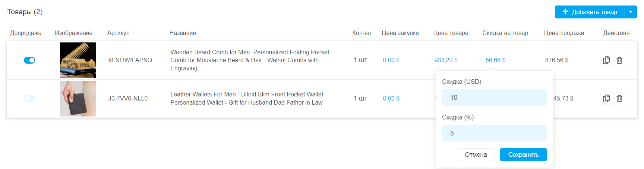Screen dimensions: 644x169
Task: Focus the Скидка (%) input field
Action: tap(494, 133)
